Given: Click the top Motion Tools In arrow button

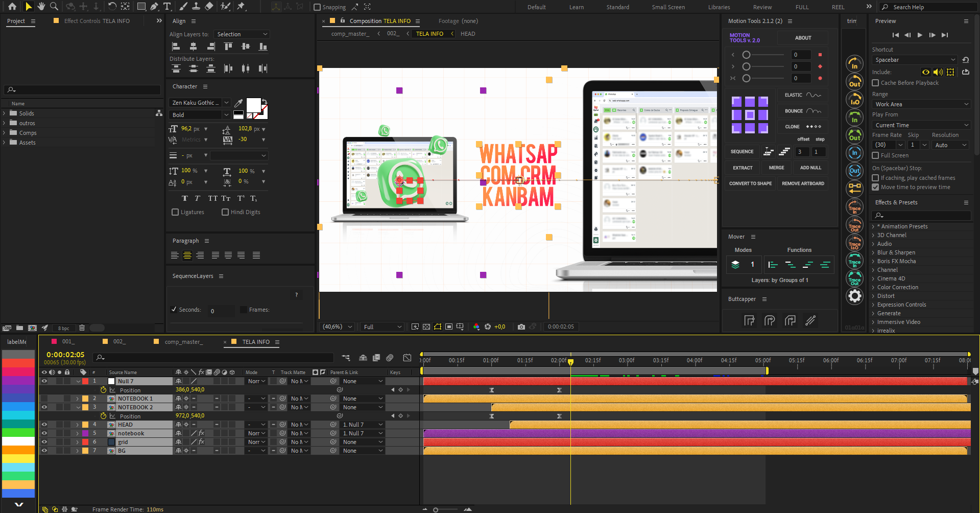Looking at the screenshot, I should [854, 63].
